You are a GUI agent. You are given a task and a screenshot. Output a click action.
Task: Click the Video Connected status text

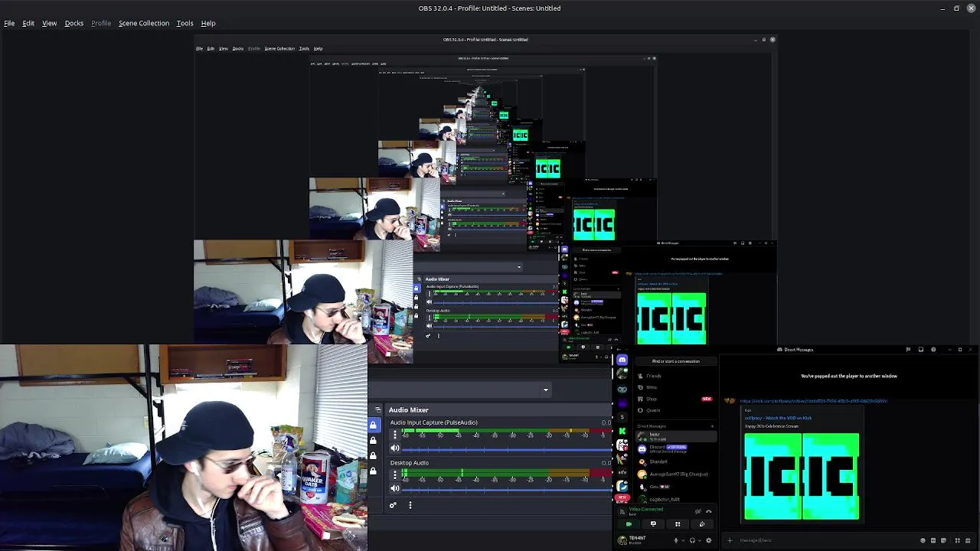click(x=646, y=509)
